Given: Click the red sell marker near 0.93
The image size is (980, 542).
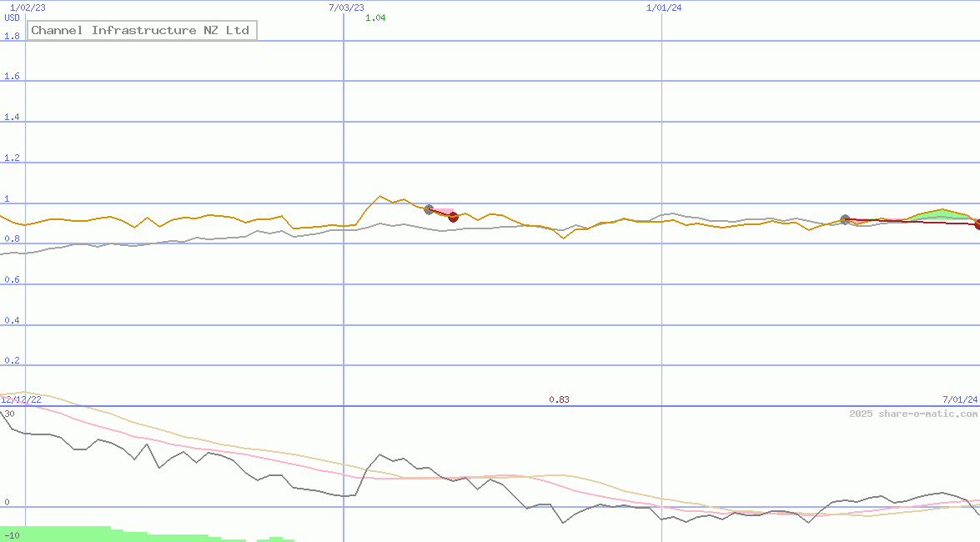Looking at the screenshot, I should [x=453, y=217].
